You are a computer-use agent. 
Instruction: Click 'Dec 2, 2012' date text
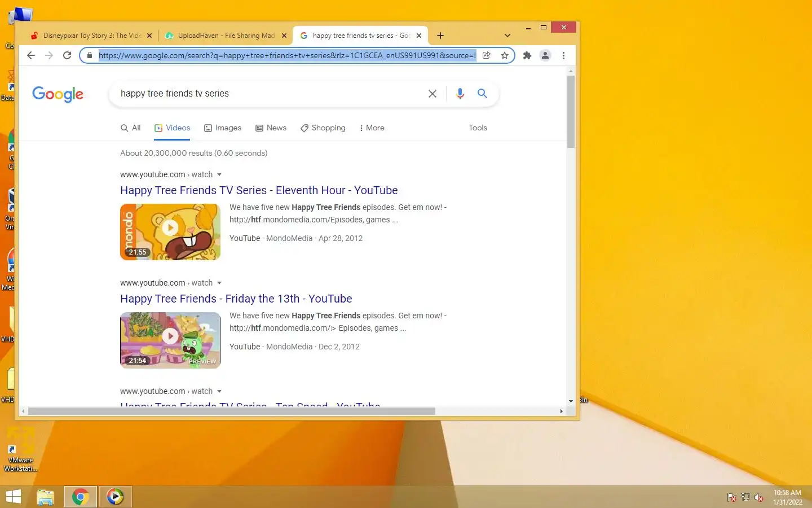tap(339, 347)
